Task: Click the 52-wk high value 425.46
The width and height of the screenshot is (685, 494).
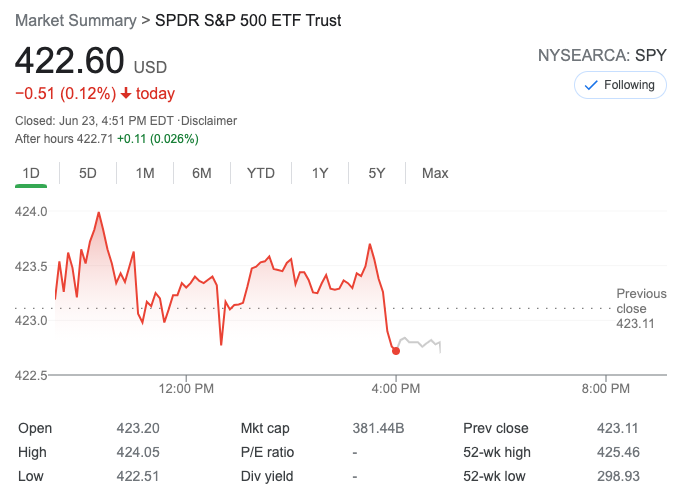Action: (618, 452)
